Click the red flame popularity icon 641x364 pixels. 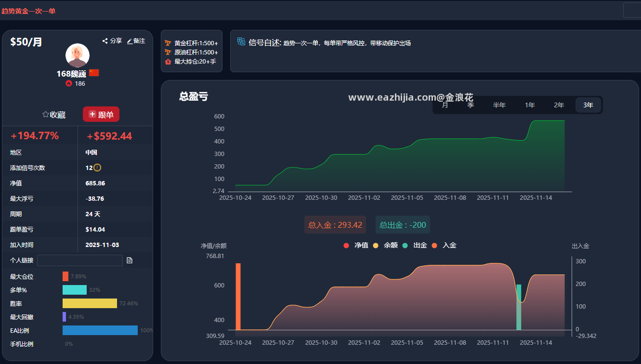pos(69,83)
